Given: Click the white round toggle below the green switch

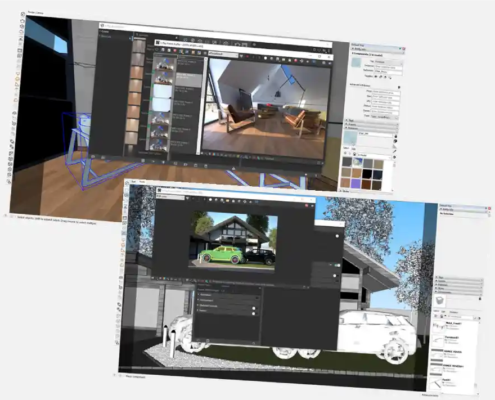Looking at the screenshot, I should 334,276.
